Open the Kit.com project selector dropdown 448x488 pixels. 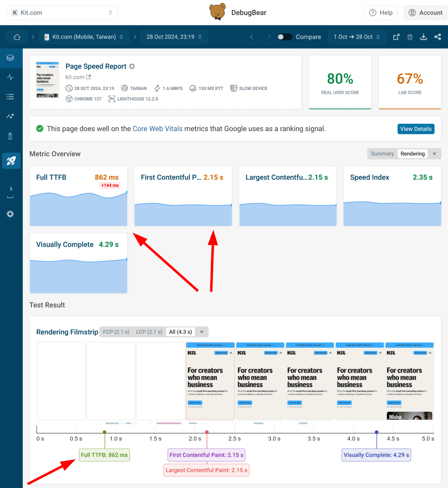click(62, 13)
